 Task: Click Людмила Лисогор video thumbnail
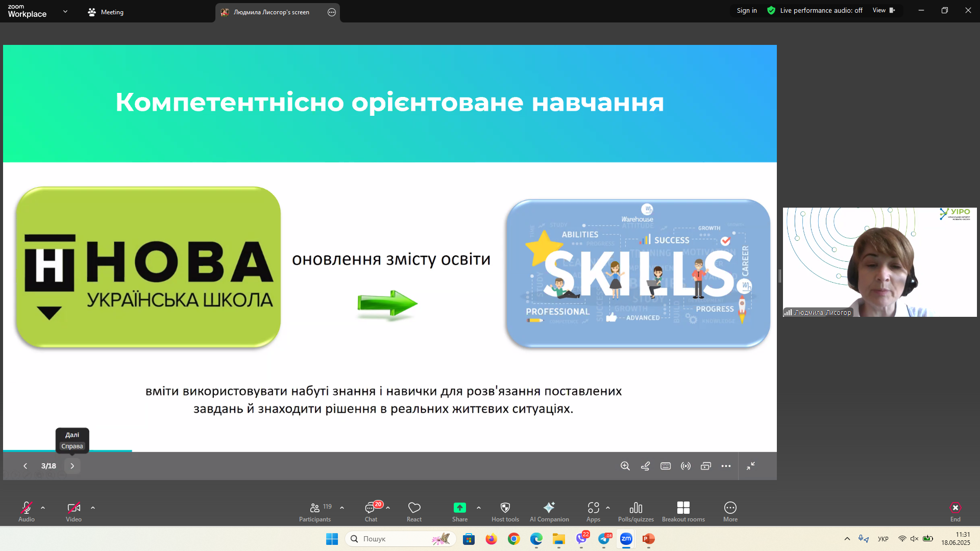(880, 262)
